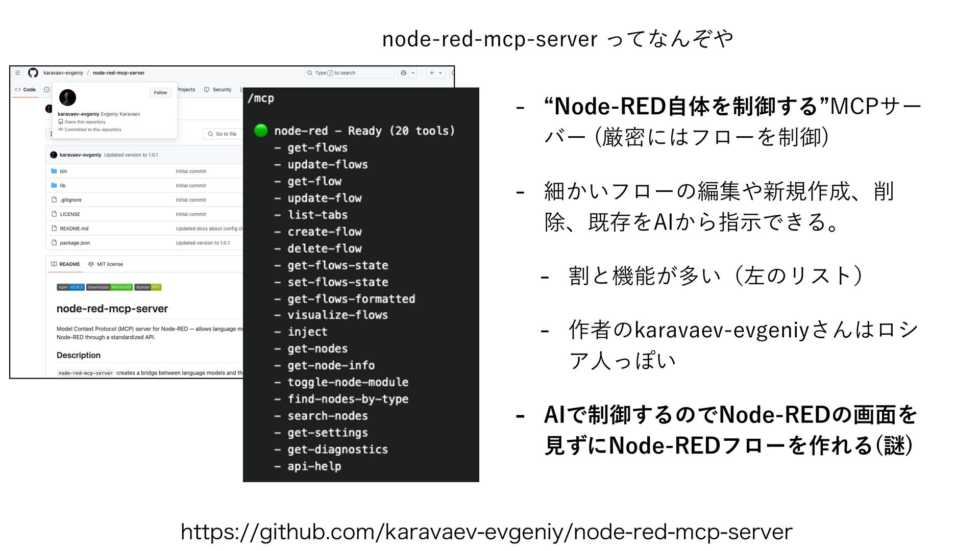Viewport: 980px width, 551px height.
Task: Open the bin folder
Action: 63,171
